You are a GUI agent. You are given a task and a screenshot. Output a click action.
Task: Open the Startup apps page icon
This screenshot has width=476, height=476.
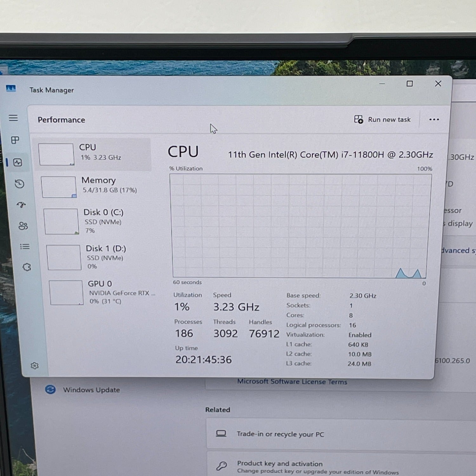(21, 205)
